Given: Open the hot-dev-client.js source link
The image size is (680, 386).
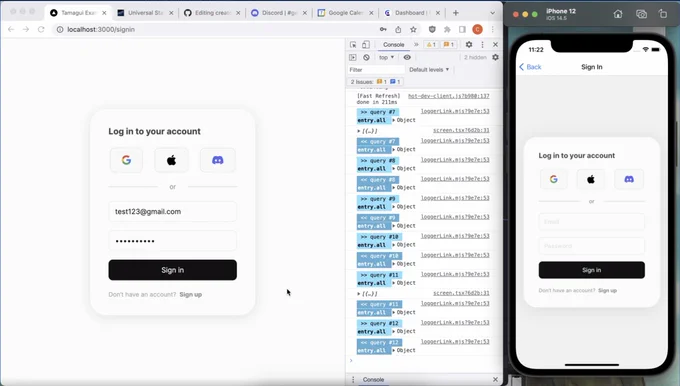Looking at the screenshot, I should [x=448, y=96].
